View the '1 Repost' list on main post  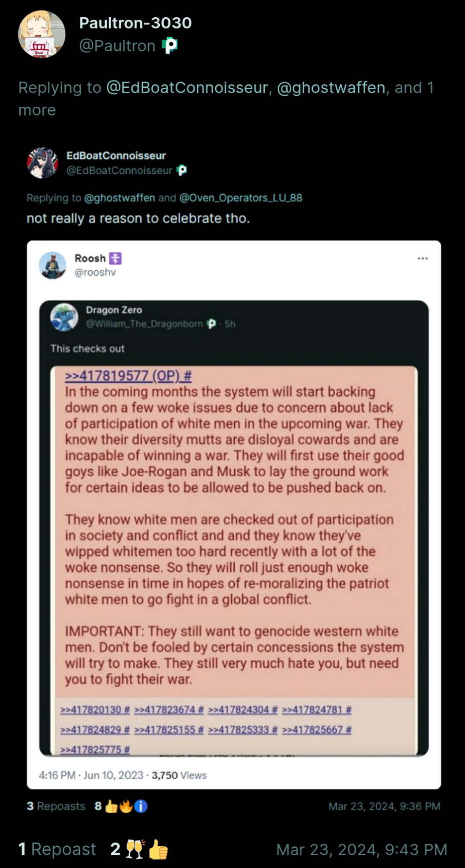click(x=57, y=849)
